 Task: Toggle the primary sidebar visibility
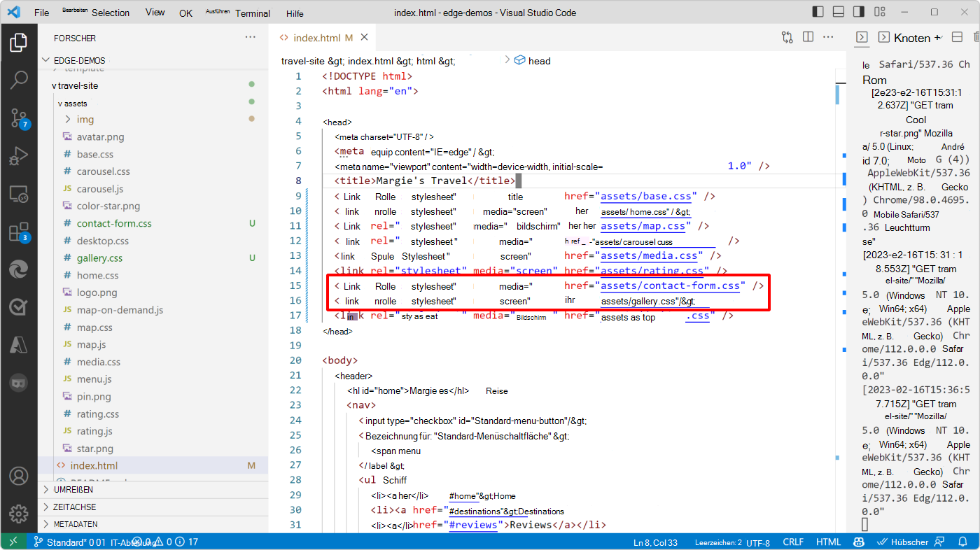[818, 11]
